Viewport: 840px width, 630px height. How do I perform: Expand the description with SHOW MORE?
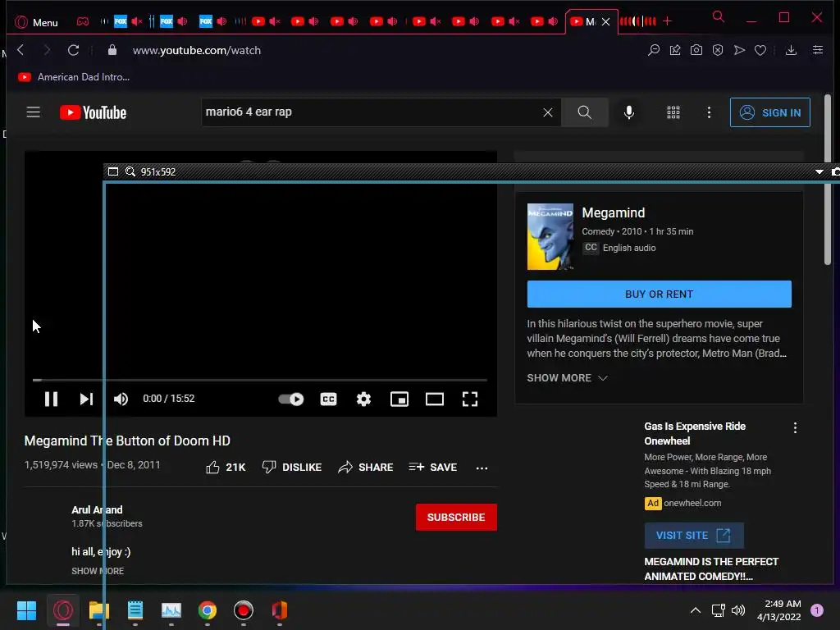coord(98,571)
